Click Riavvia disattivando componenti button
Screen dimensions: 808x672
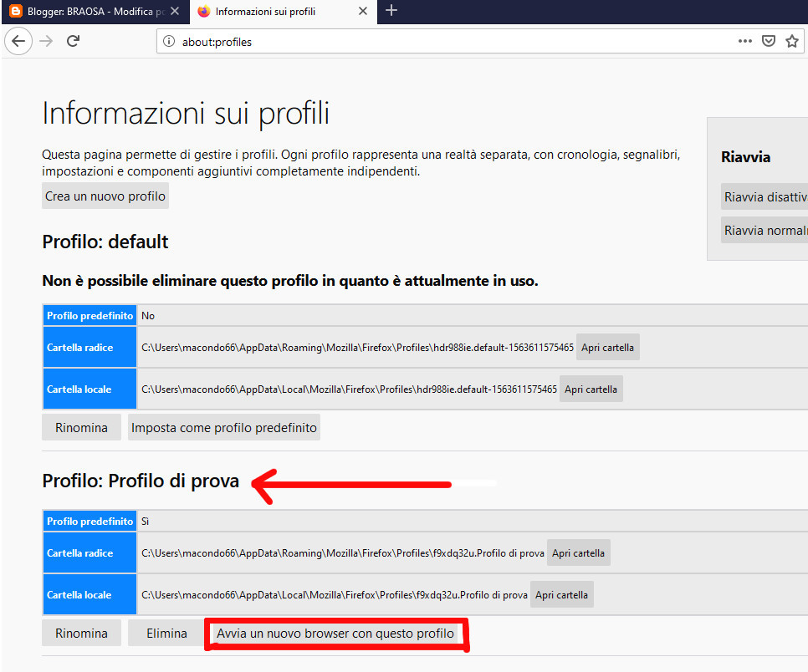pos(765,196)
